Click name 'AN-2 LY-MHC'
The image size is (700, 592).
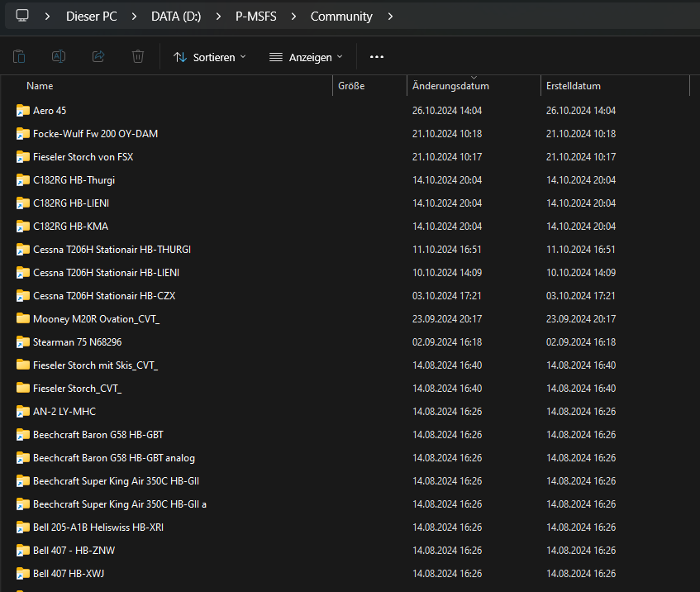[x=64, y=412]
